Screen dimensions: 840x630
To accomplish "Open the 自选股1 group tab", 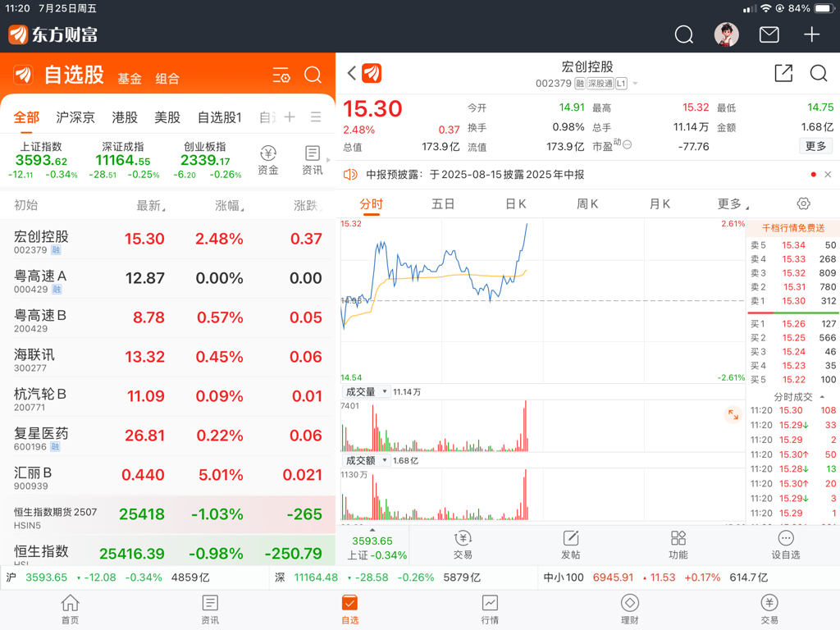I will 220,117.
